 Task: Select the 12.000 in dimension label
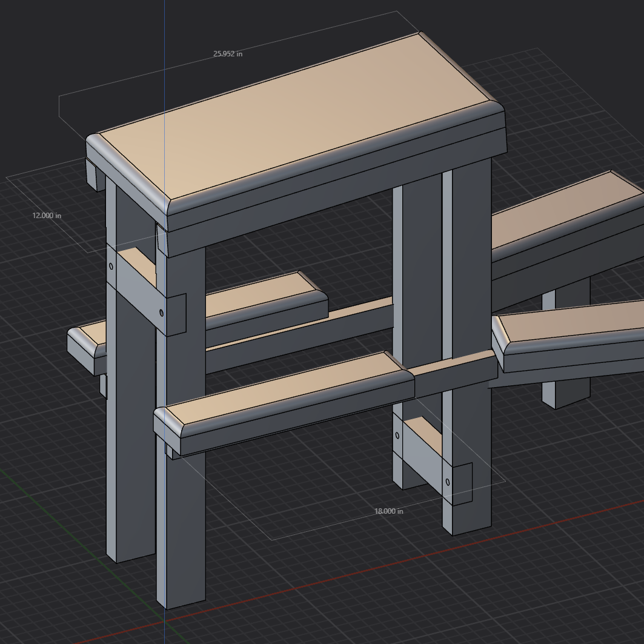pos(47,216)
